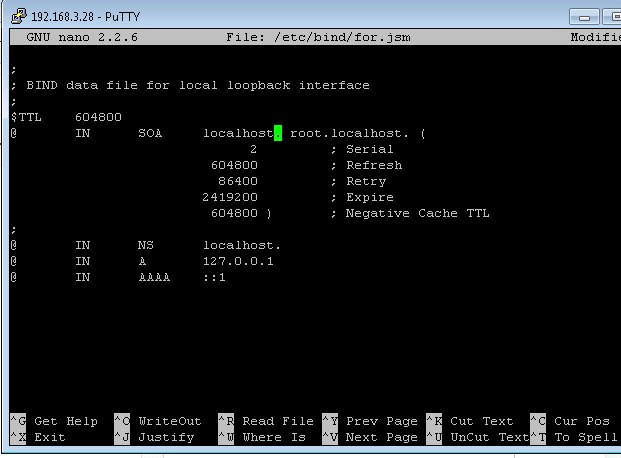Click the '^O WriteOut' shortcut

(158, 421)
